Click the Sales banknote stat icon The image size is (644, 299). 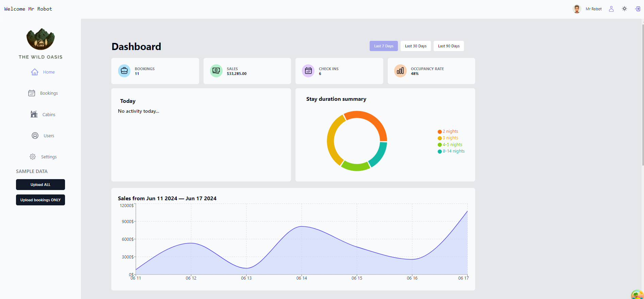coord(216,71)
